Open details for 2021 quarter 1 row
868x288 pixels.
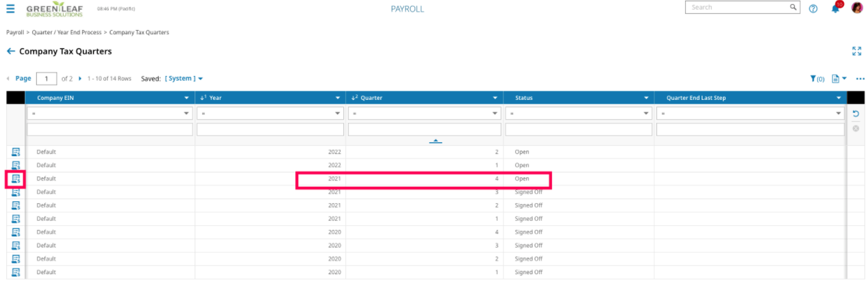pyautogui.click(x=16, y=218)
